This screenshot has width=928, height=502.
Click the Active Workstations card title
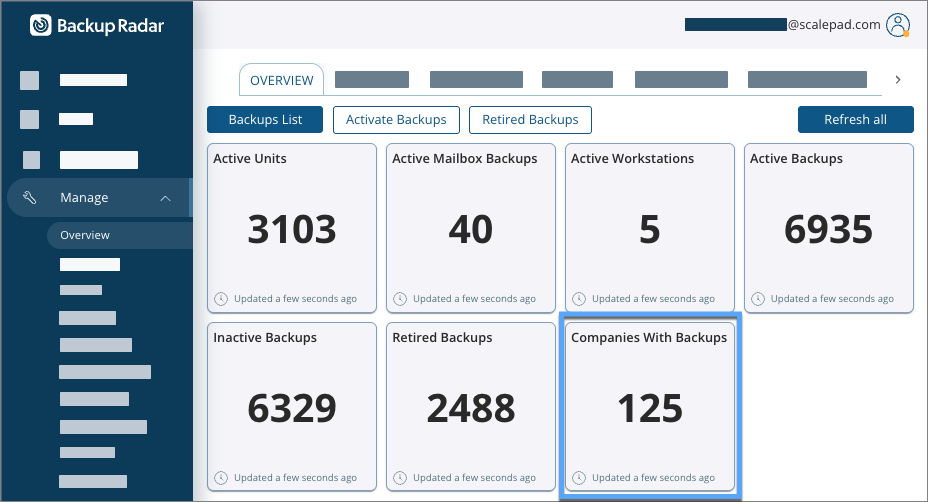click(x=632, y=159)
